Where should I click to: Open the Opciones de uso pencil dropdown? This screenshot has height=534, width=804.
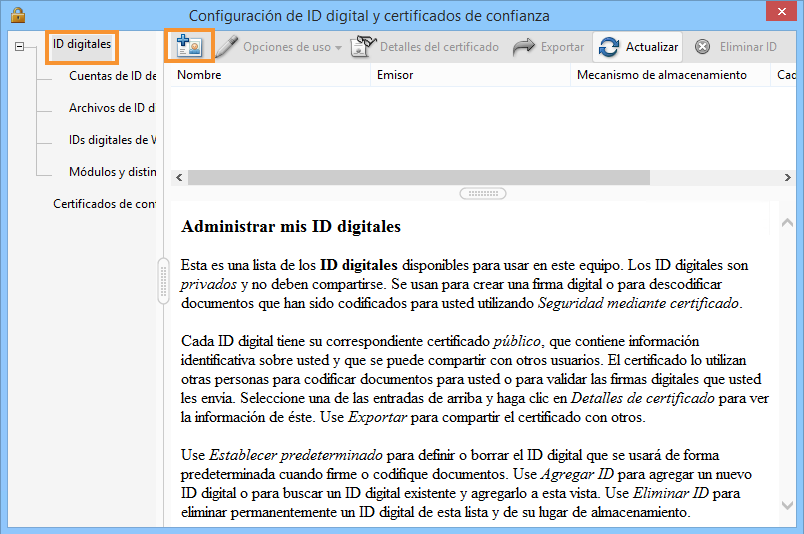coord(279,47)
